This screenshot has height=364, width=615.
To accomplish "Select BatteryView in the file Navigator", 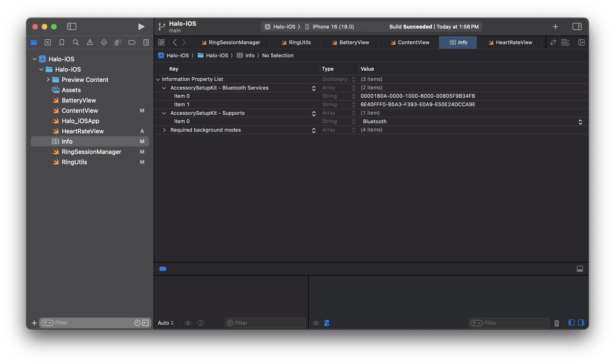I will [x=78, y=100].
